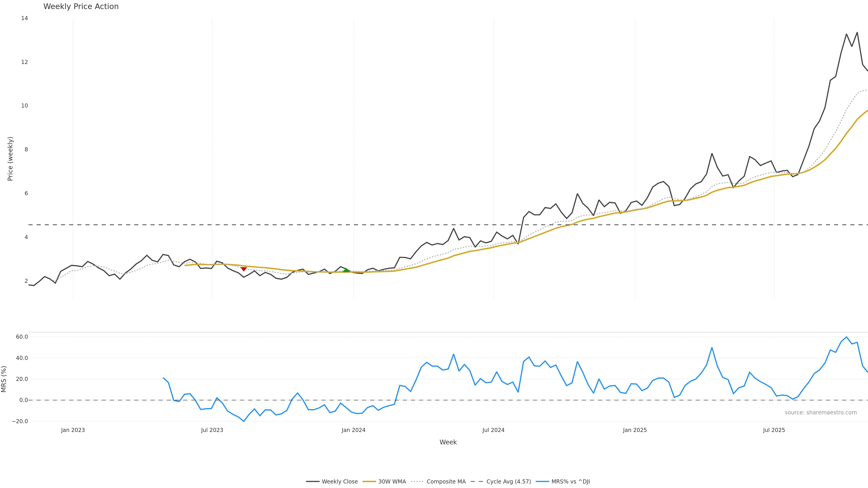Click the MRS (%) y-axis title
This screenshot has height=488, width=868.
4,379
